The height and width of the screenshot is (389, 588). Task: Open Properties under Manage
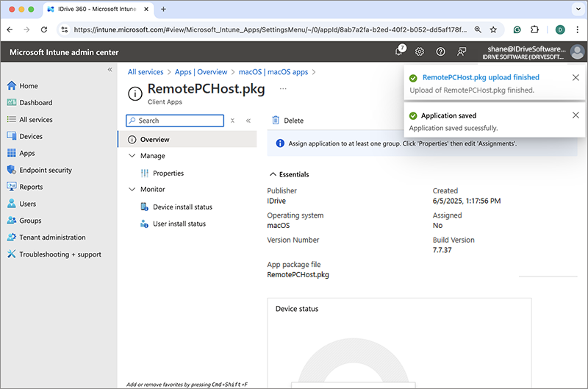pyautogui.click(x=168, y=174)
